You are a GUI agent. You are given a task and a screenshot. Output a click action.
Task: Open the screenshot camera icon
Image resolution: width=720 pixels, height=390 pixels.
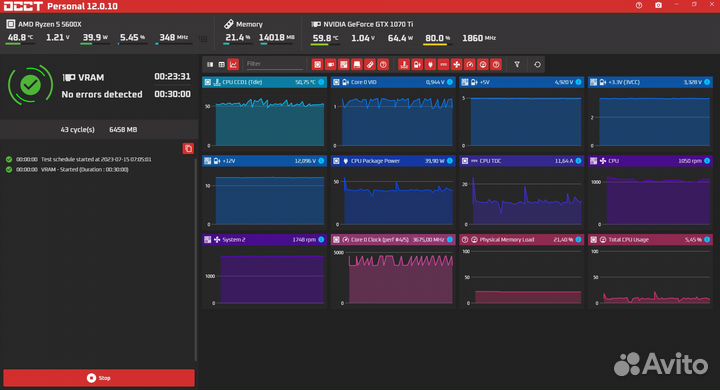[658, 6]
